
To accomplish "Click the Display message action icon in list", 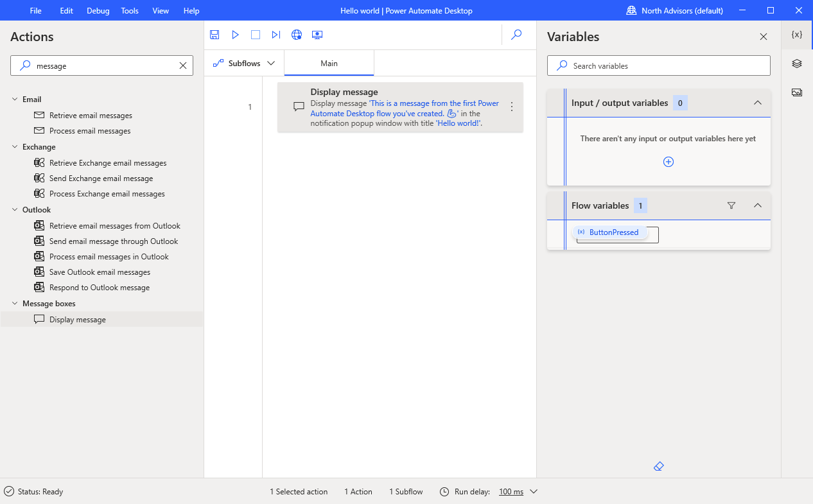I will (x=39, y=320).
